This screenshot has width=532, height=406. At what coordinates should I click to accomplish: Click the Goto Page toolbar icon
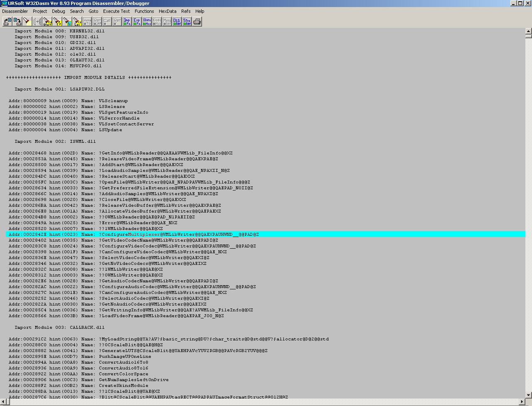(x=67, y=21)
